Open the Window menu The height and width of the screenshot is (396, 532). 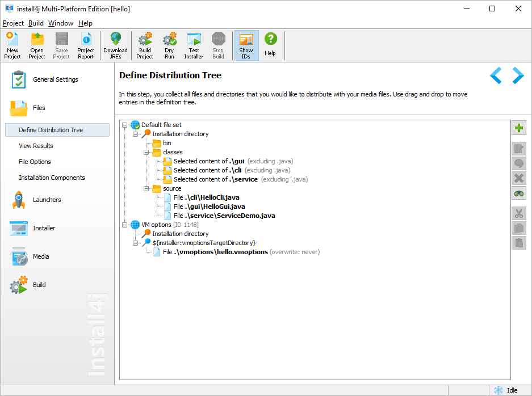[x=60, y=23]
